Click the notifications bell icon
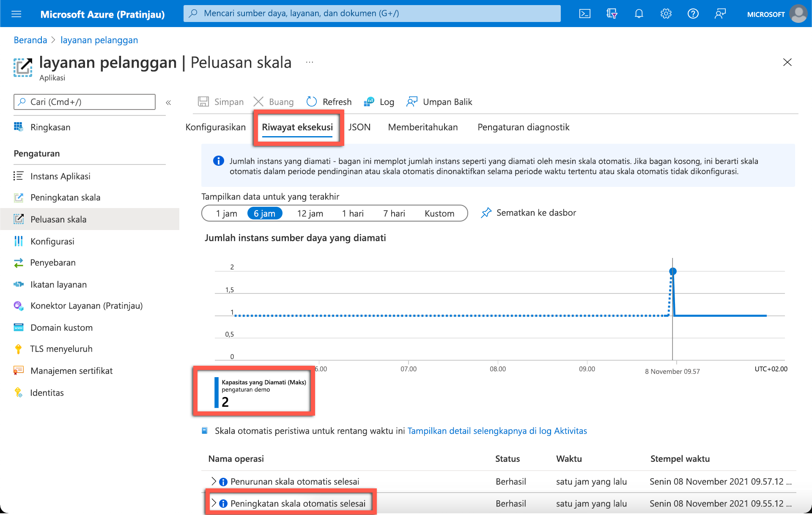The image size is (812, 515). coord(639,14)
